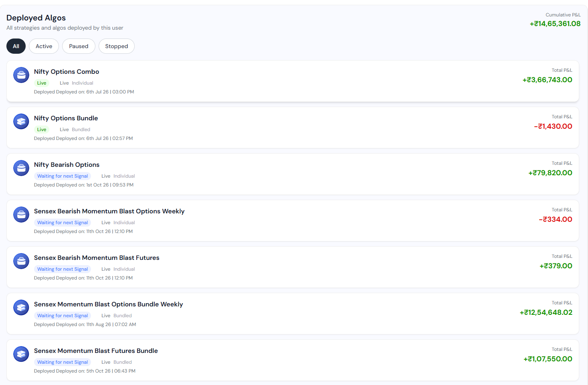Click the Sensex Bearish Momentum Blast Options Weekly icon
Screen dimensions: 588x385
tap(21, 215)
